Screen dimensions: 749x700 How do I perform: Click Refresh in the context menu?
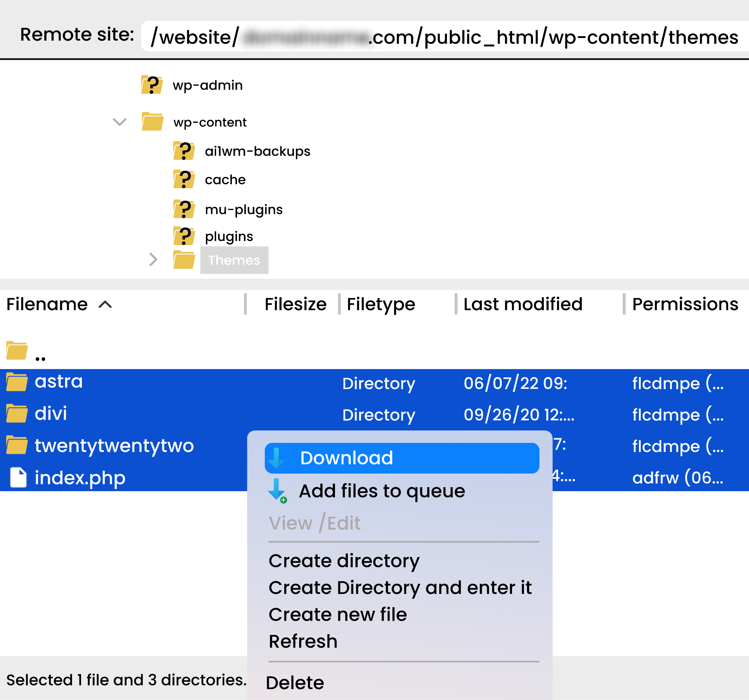303,641
